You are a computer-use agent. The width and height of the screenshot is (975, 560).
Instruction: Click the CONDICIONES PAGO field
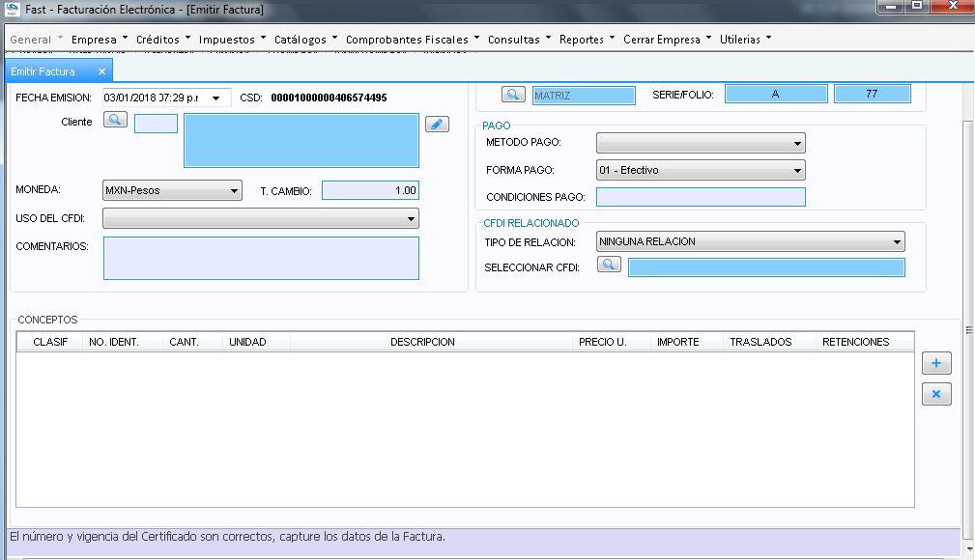coord(701,197)
